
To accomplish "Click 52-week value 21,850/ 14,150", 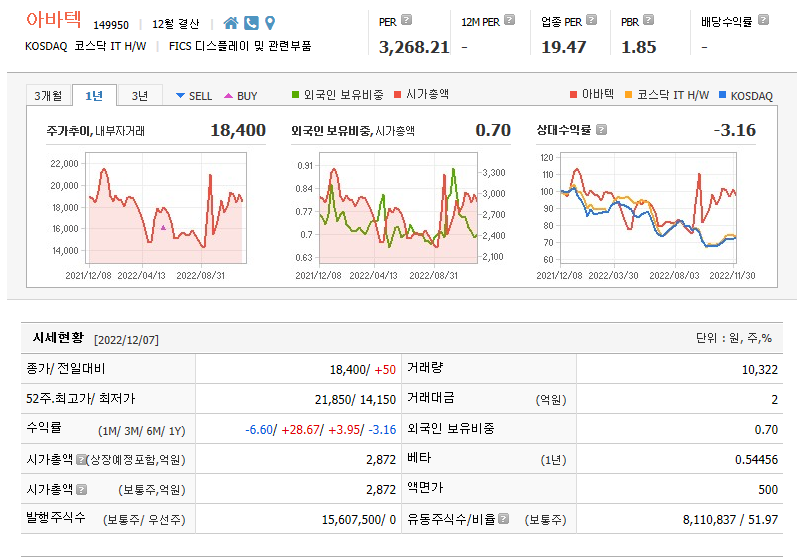I will pos(355,400).
